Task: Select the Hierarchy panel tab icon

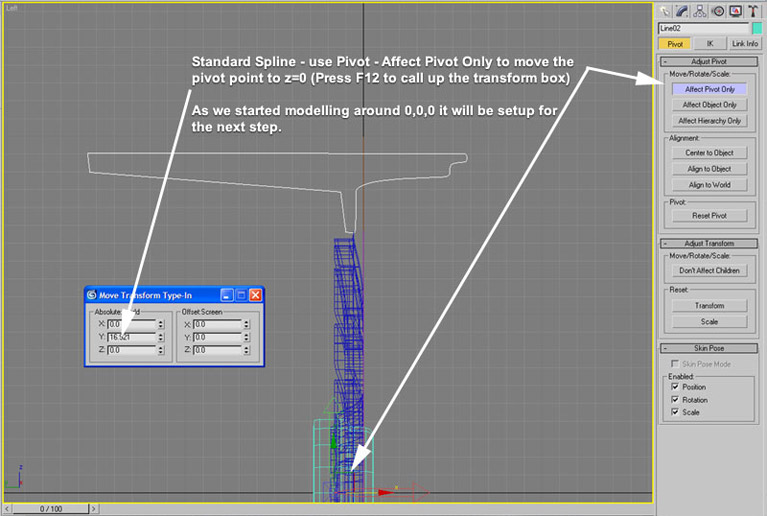Action: [700, 11]
